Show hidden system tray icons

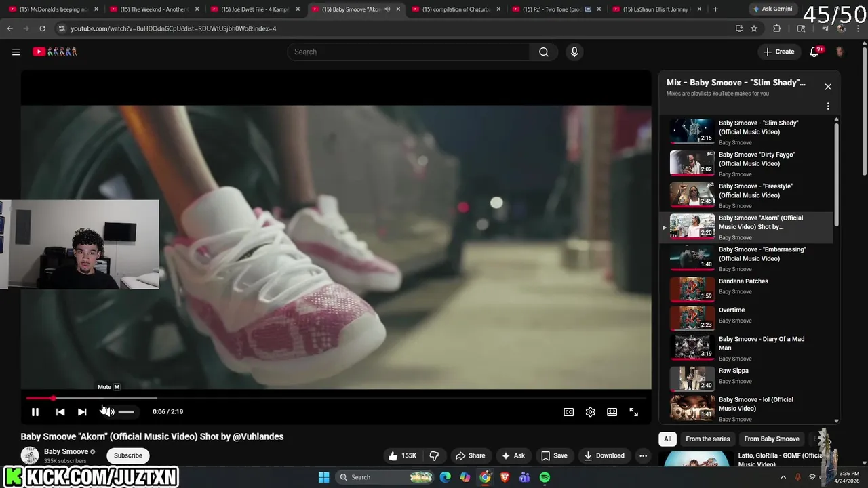coord(783,477)
